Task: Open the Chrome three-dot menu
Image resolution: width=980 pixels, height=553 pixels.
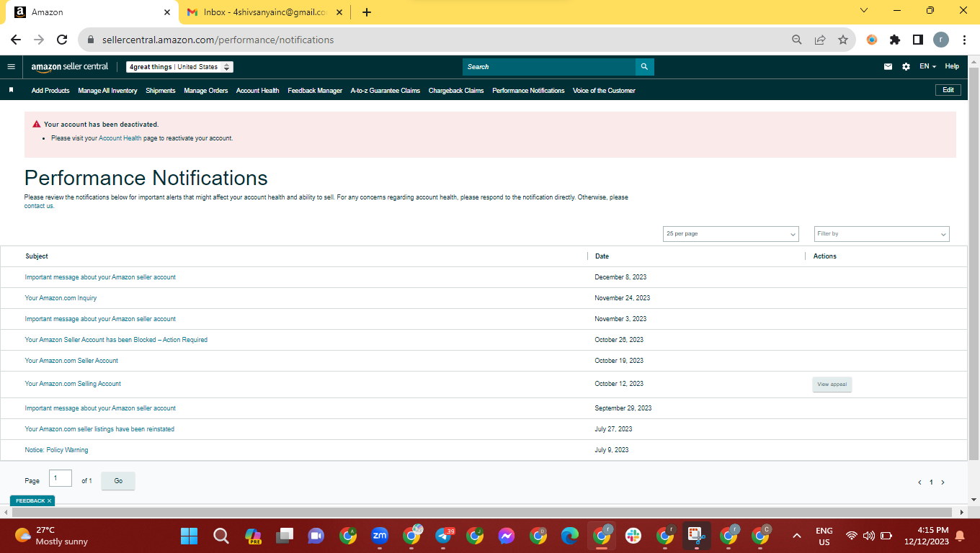Action: click(964, 40)
